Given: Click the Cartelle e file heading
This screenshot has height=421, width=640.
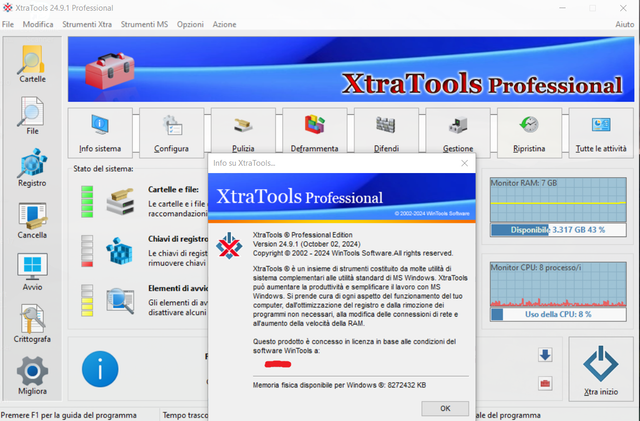Looking at the screenshot, I should [x=173, y=189].
